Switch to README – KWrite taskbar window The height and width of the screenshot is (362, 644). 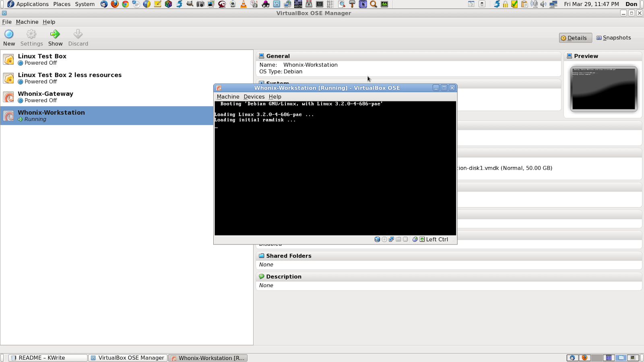pos(48,358)
